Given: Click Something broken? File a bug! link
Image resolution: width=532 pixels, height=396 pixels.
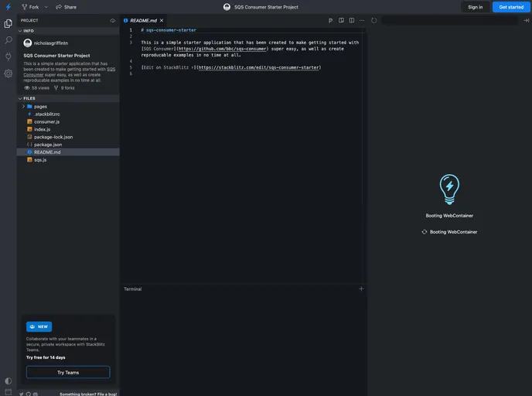Looking at the screenshot, I should tap(88, 394).
